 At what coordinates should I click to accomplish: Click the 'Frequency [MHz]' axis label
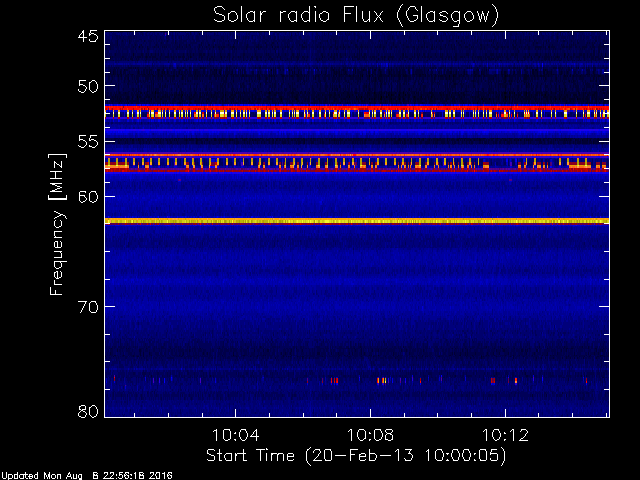[x=57, y=224]
